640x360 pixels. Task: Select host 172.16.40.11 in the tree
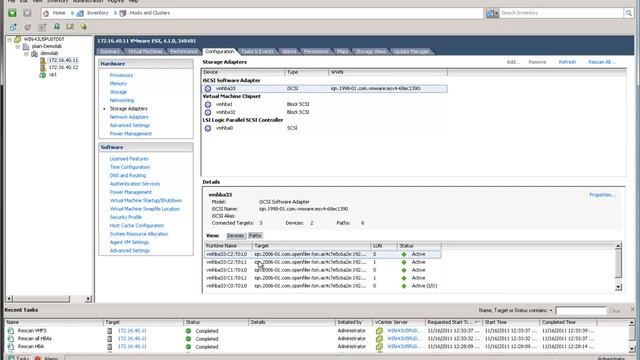coord(63,60)
